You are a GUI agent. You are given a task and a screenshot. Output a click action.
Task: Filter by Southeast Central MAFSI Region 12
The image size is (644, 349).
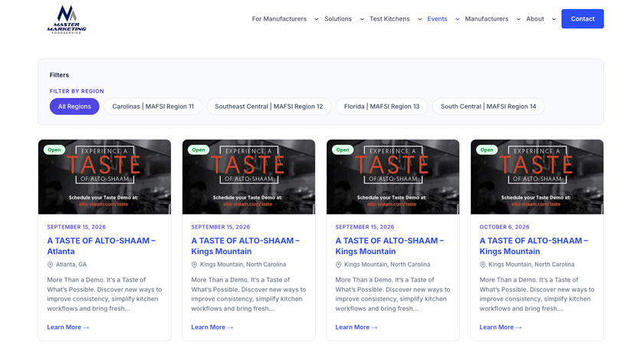pyautogui.click(x=268, y=107)
